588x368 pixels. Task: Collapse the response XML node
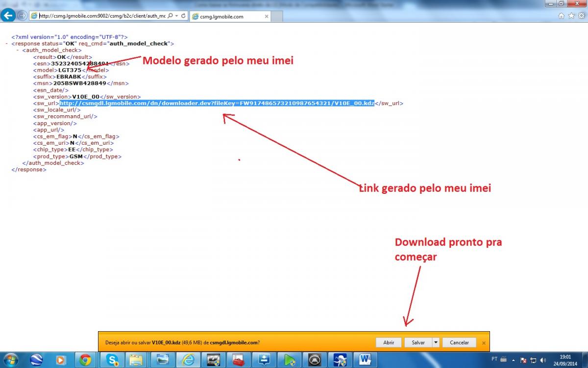pos(6,44)
